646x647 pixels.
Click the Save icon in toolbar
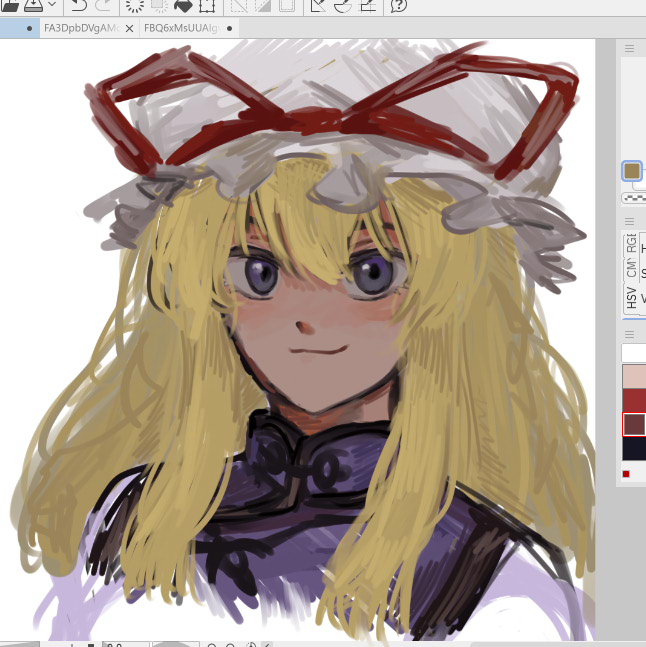point(33,5)
